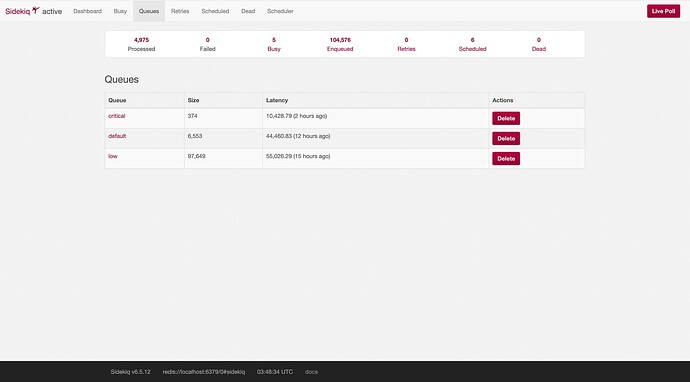Image resolution: width=690 pixels, height=382 pixels.
Task: Select the size value 6,553
Action: [x=195, y=136]
